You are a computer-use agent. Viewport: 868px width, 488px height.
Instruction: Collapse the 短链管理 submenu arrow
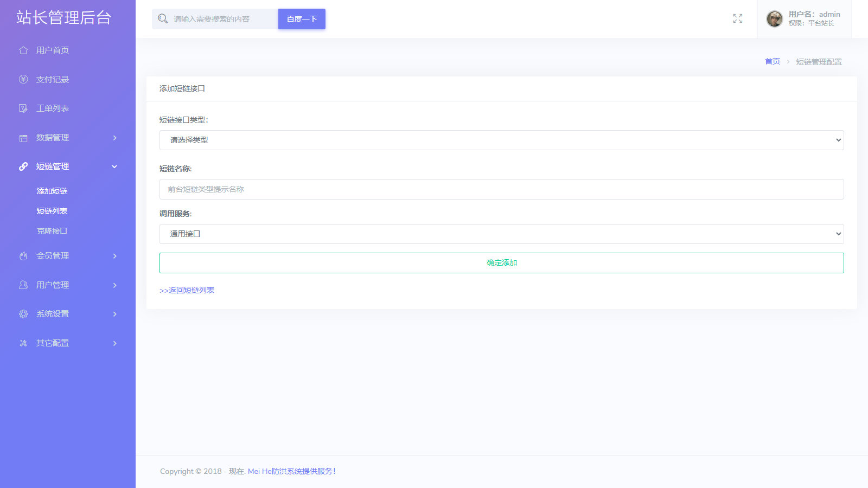point(114,166)
